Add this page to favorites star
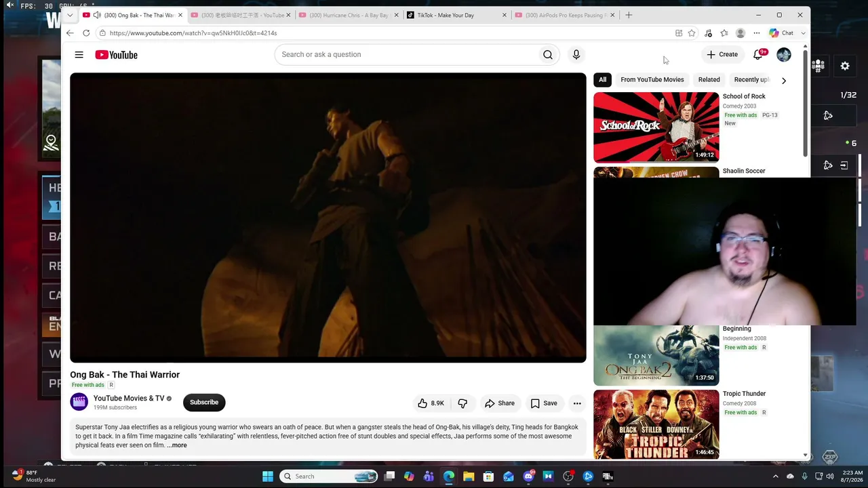 click(692, 33)
